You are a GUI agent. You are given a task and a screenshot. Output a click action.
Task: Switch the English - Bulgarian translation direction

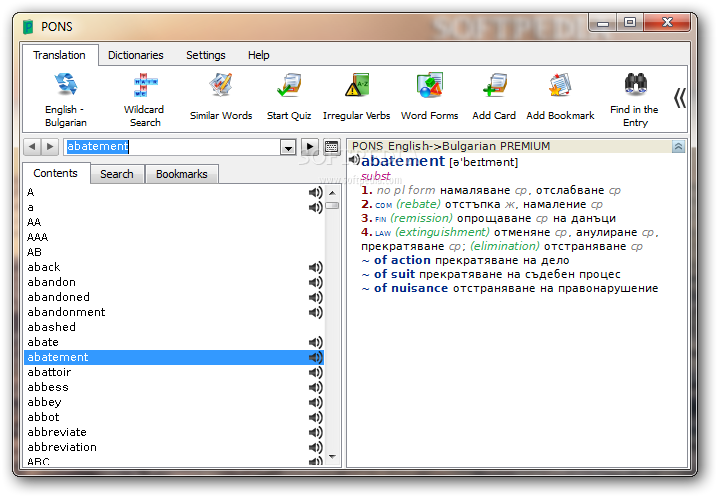65,99
